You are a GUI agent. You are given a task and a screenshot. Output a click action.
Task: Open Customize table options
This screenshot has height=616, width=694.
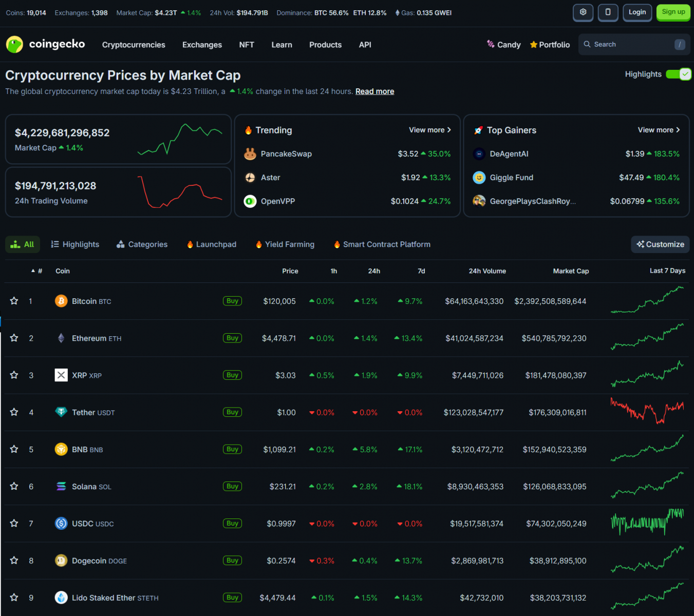pos(660,244)
